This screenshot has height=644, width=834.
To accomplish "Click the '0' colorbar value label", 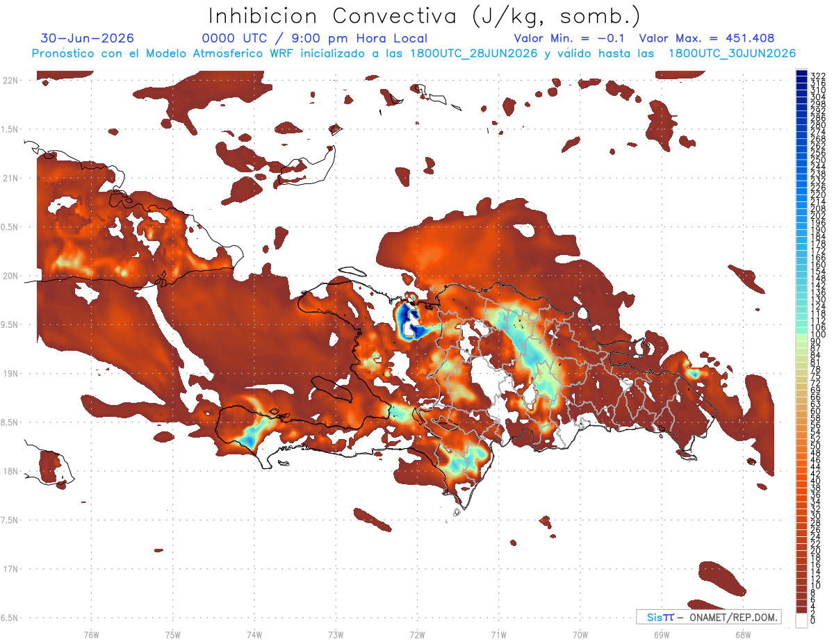I will (813, 621).
